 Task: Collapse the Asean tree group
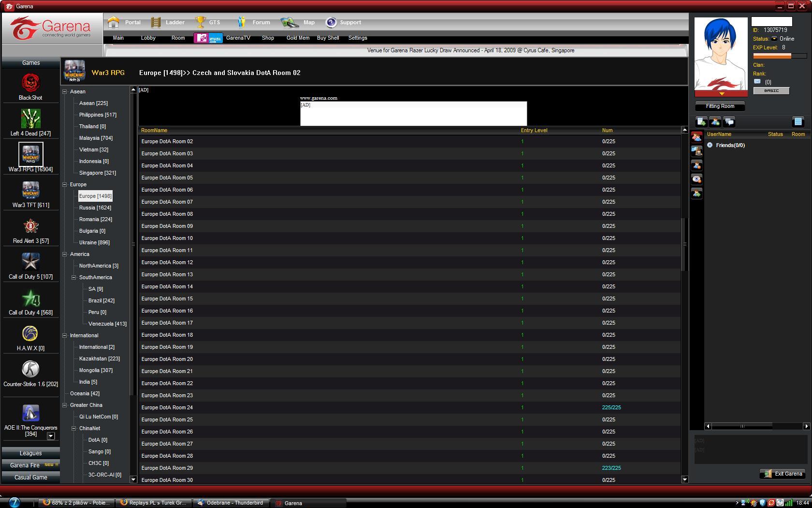65,91
